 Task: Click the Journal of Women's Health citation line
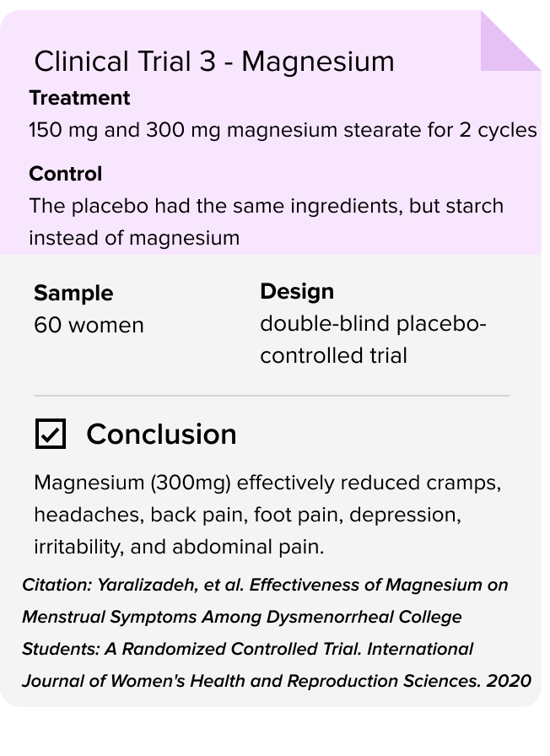point(276,681)
